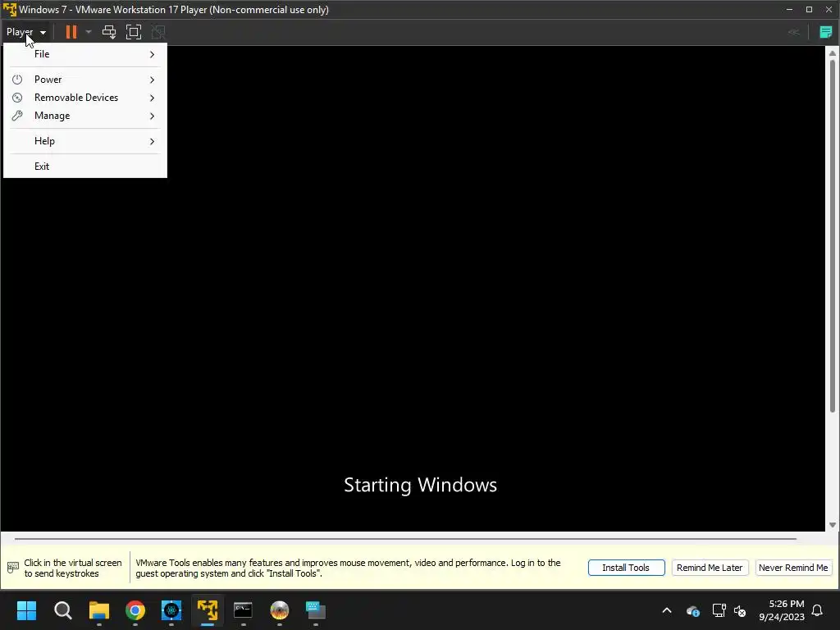This screenshot has height=630, width=840.
Task: Open the Windows Start menu
Action: [26, 610]
